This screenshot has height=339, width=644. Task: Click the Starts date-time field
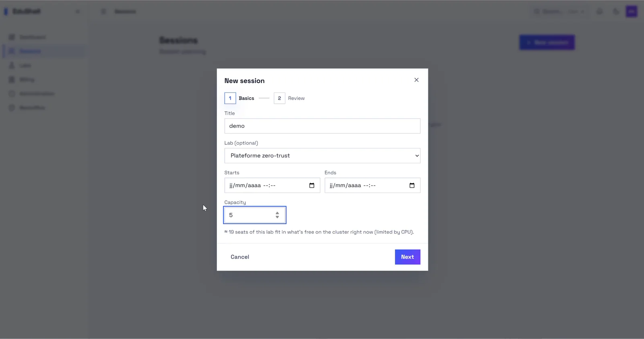272,185
